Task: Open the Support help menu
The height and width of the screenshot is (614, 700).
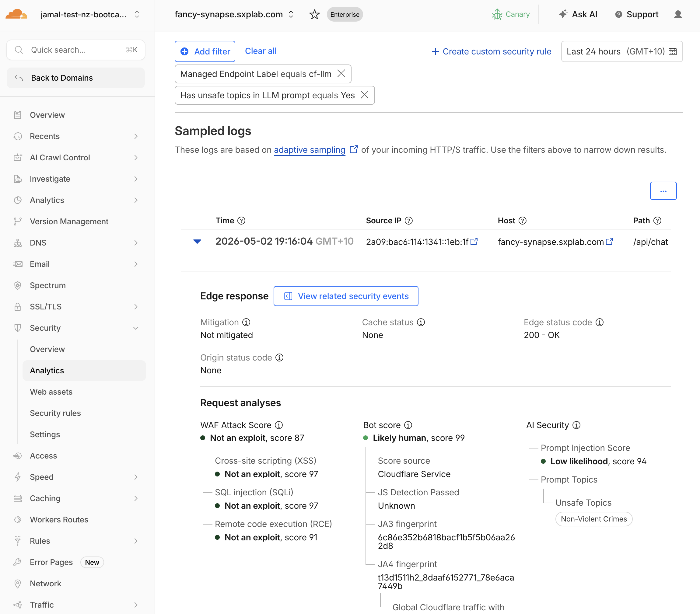Action: point(637,14)
